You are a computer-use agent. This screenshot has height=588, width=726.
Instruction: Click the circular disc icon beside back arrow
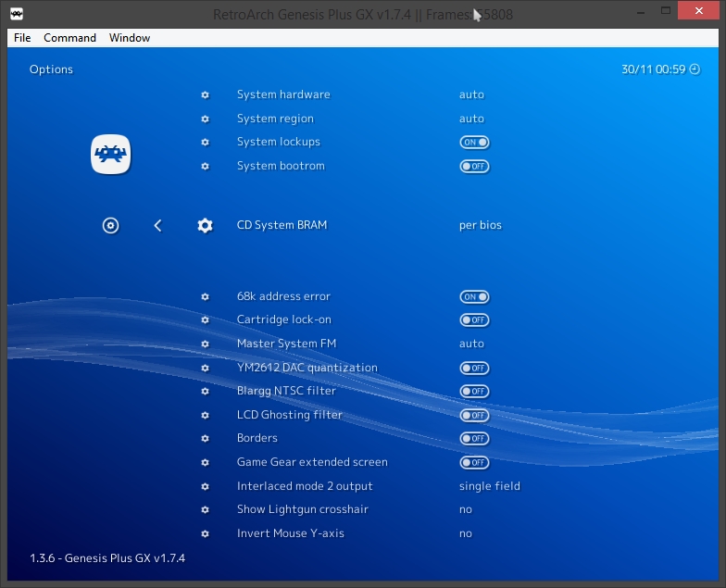pos(111,226)
